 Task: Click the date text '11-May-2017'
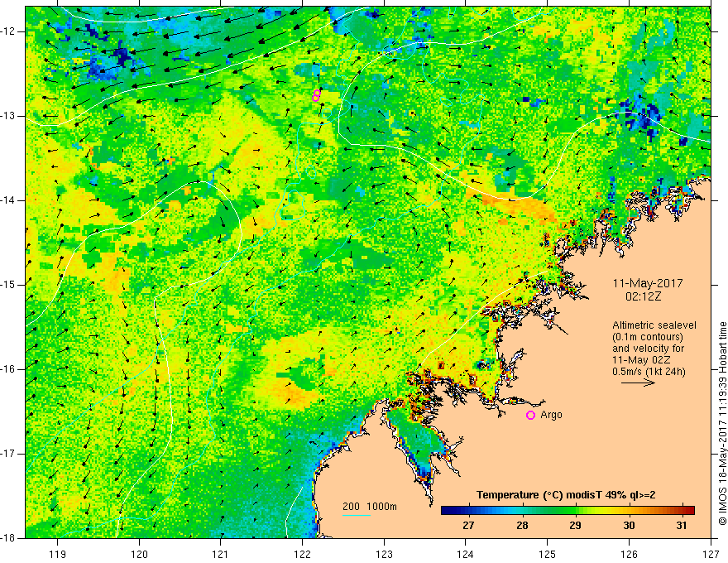pyautogui.click(x=648, y=283)
